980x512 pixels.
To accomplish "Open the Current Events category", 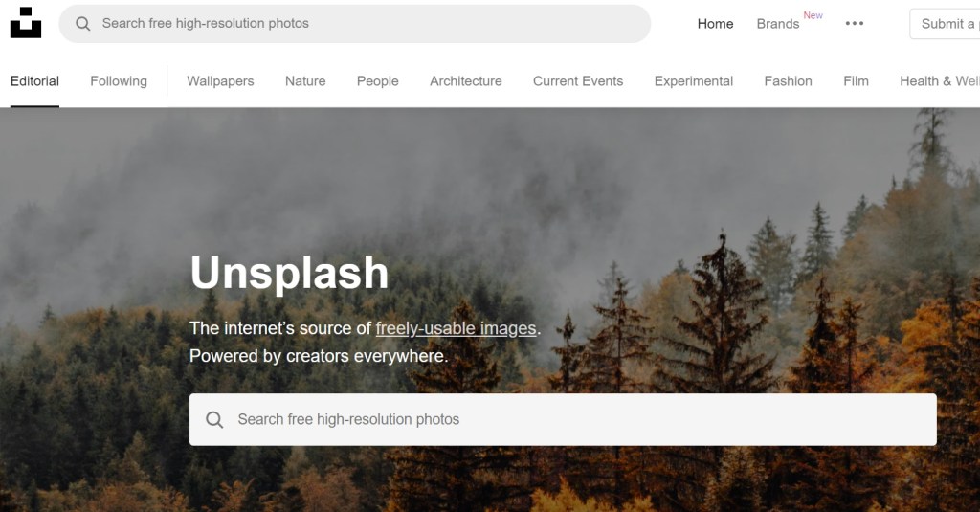I will pyautogui.click(x=578, y=81).
